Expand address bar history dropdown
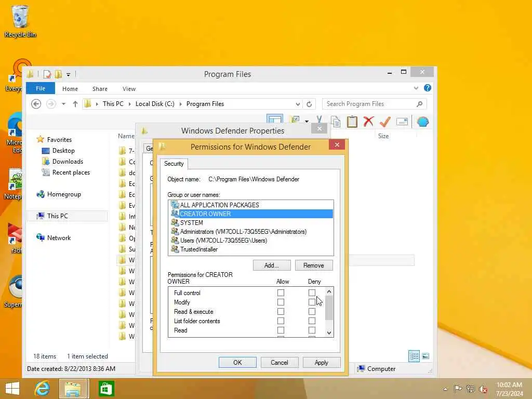 pyautogui.click(x=298, y=104)
